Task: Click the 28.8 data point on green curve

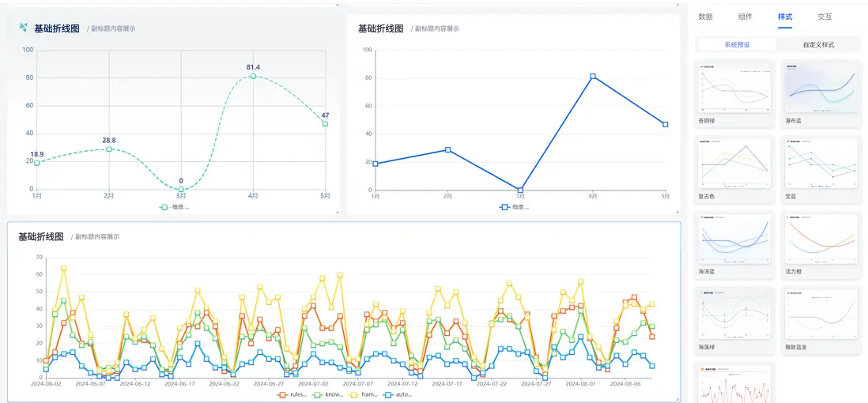Action: (x=109, y=149)
